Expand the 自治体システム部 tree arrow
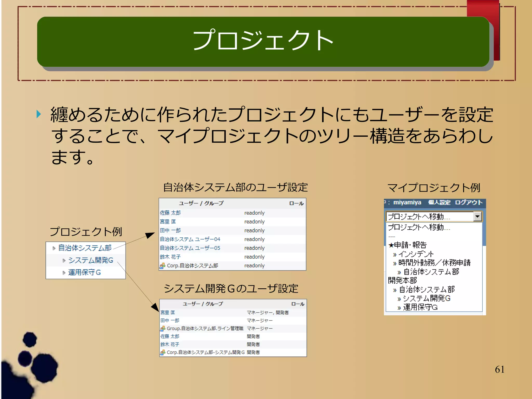Image resolution: width=532 pixels, height=399 pixels. (54, 248)
